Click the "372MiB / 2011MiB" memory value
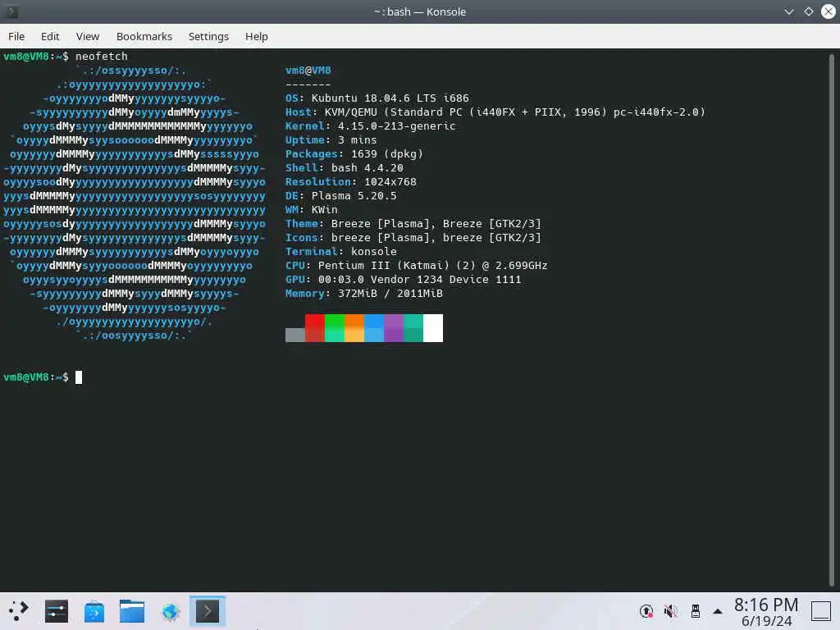 point(390,293)
